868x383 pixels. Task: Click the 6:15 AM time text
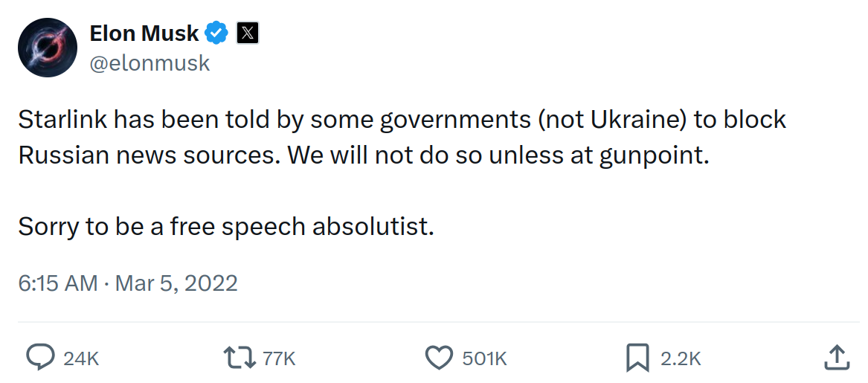[58, 283]
